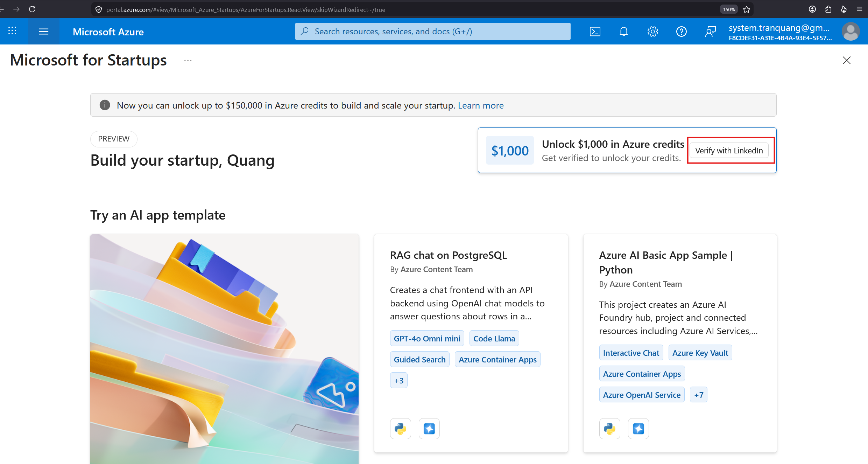The height and width of the screenshot is (464, 868).
Task: Click the search magnifier icon
Action: [x=305, y=31]
